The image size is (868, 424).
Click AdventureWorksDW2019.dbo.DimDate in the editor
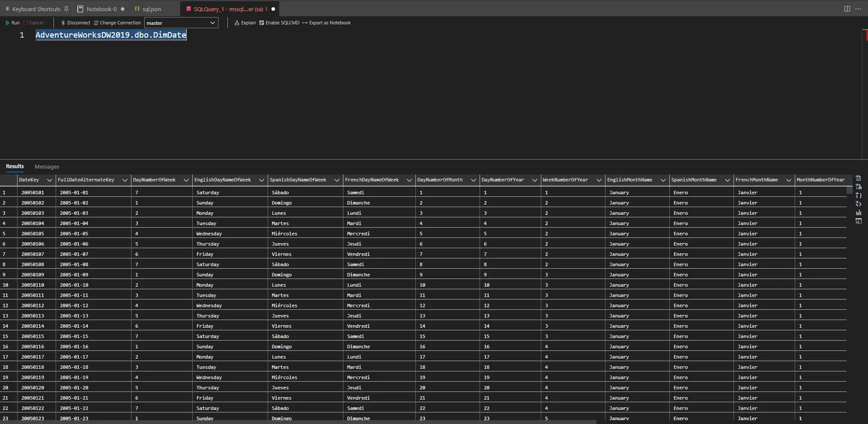pos(111,35)
